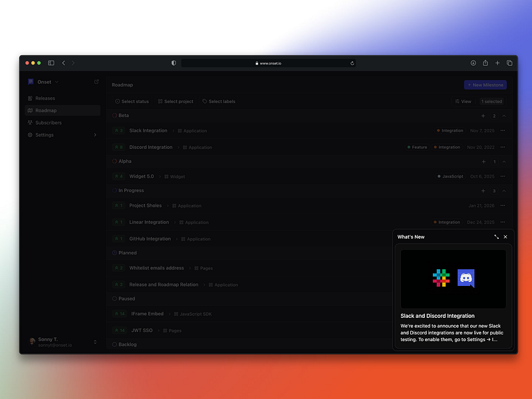
Task: Reload the page with the refresh icon
Action: click(352, 63)
